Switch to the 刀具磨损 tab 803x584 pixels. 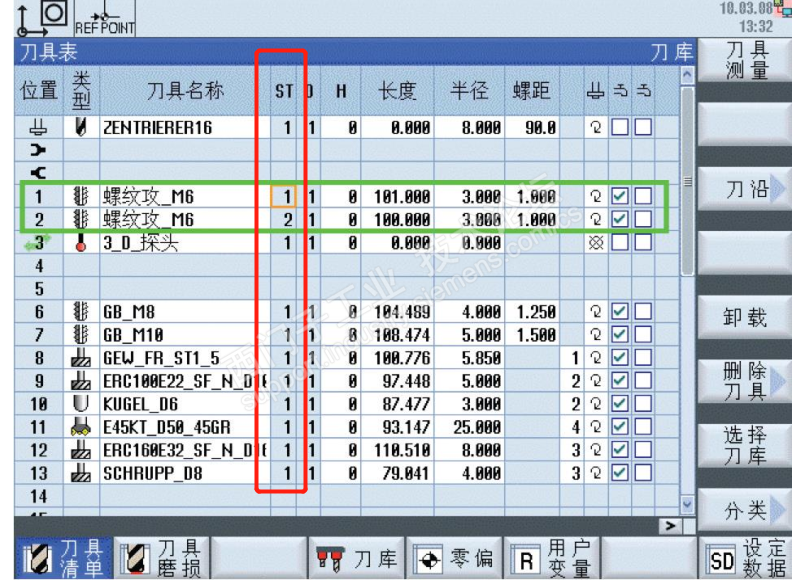160,558
